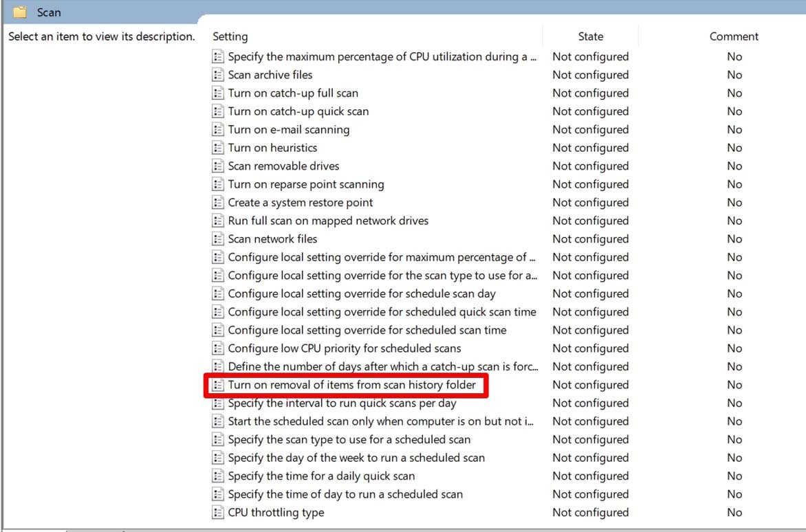Select Specify the time for a daily quick scan
The width and height of the screenshot is (806, 532).
(321, 476)
